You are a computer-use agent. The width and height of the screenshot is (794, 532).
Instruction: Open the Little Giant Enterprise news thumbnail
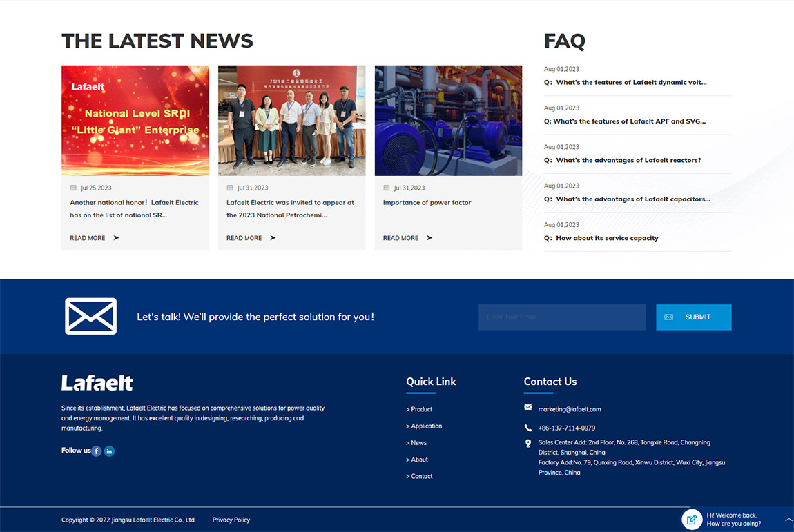pyautogui.click(x=135, y=121)
